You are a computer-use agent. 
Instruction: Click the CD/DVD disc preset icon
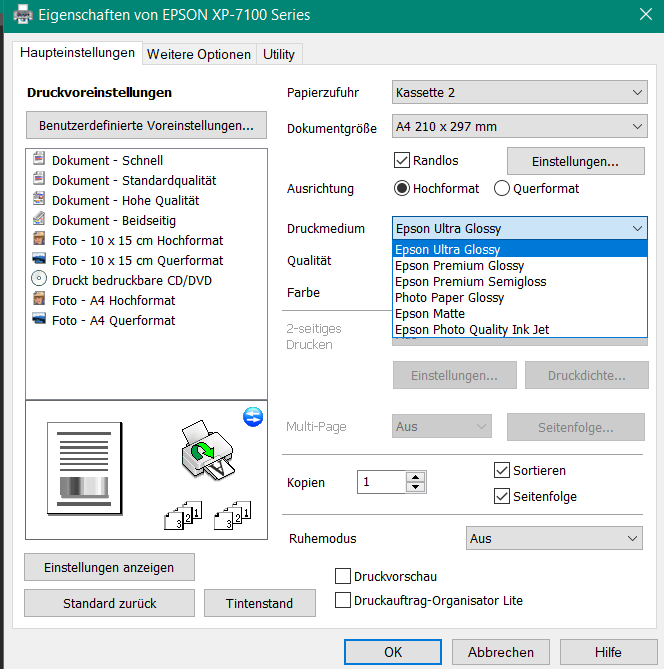point(39,279)
